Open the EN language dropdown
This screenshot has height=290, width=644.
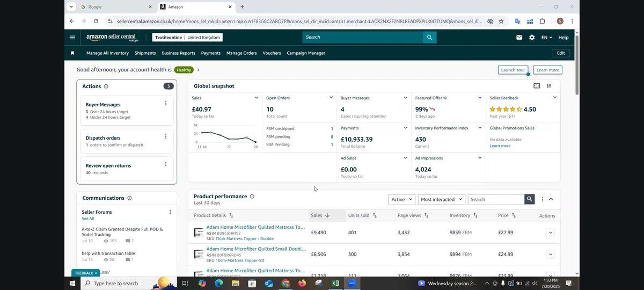coord(547,38)
